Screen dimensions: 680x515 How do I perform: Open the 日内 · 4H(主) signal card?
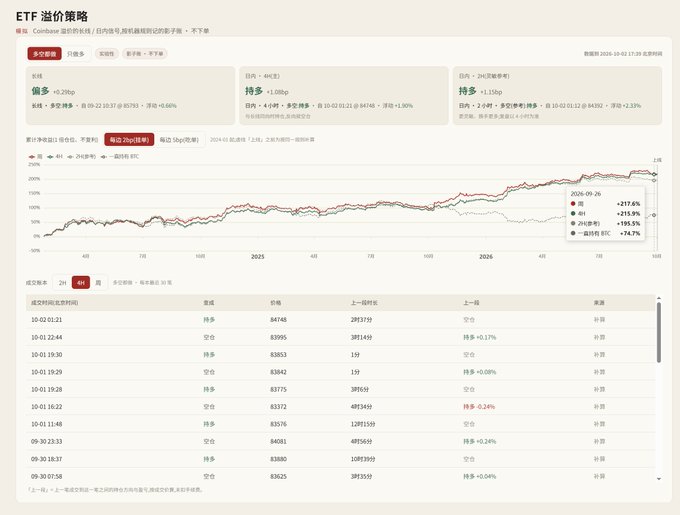click(x=343, y=95)
